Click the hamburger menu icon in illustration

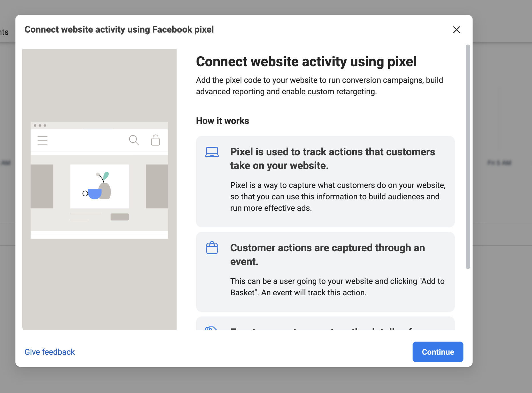point(43,140)
